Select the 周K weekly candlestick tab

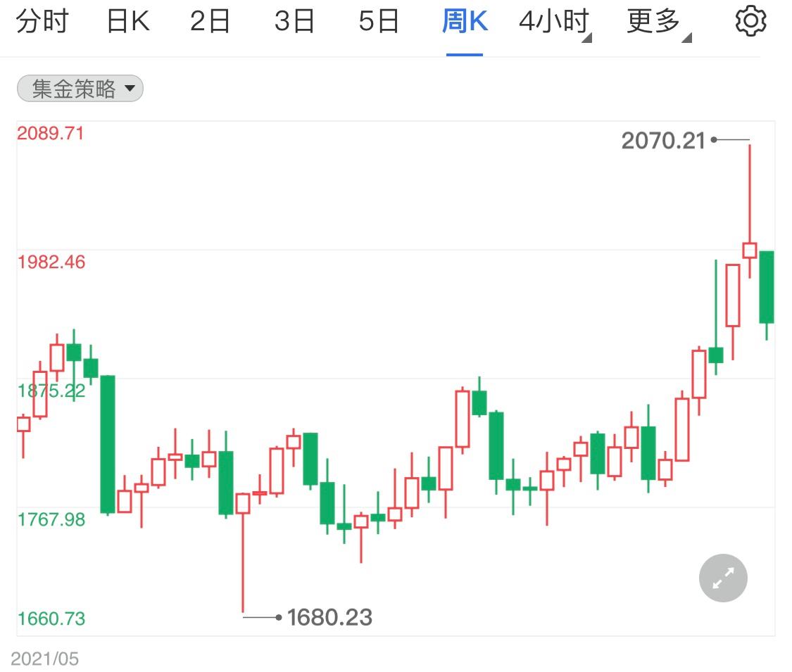click(464, 20)
